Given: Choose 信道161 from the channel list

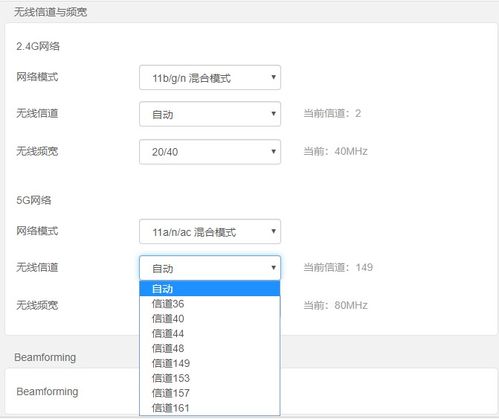Looking at the screenshot, I should point(210,408).
